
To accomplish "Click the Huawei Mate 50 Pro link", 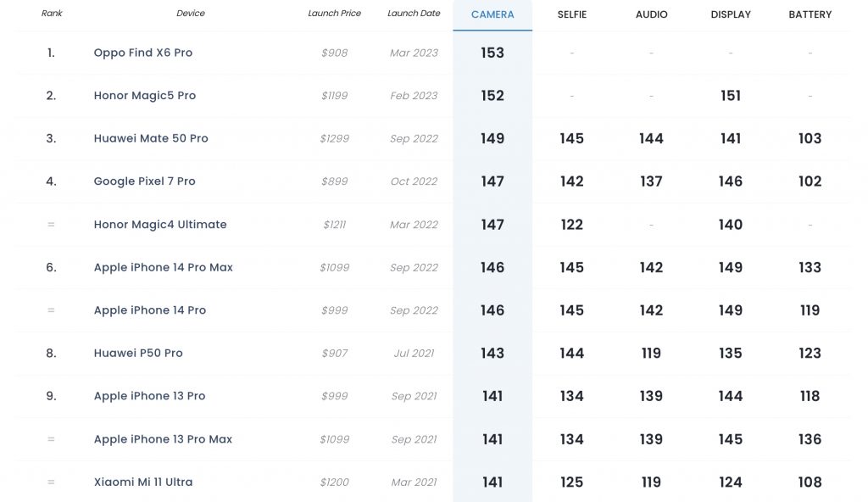I will click(x=151, y=138).
